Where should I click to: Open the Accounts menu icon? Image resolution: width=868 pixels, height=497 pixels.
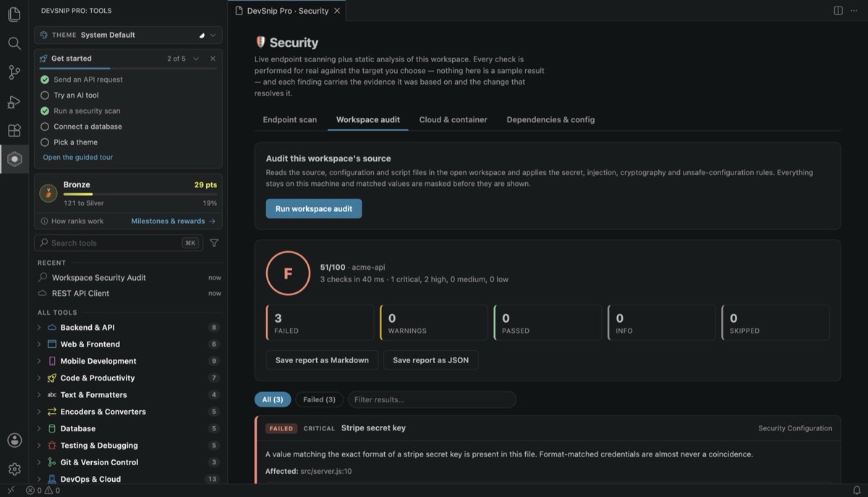click(x=14, y=440)
